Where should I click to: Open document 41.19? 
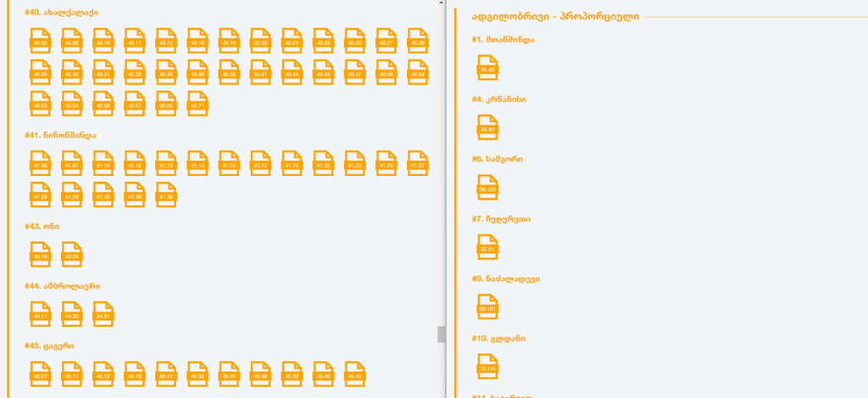tap(292, 163)
